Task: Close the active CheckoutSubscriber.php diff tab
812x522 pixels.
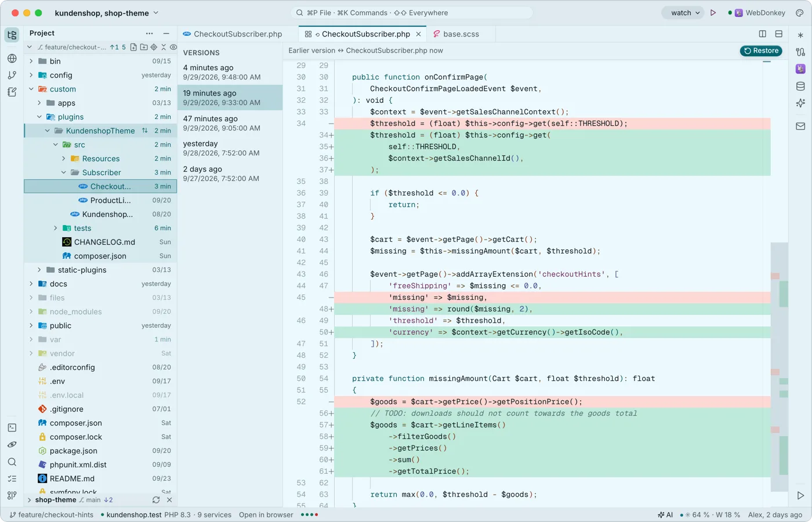Action: 419,34
